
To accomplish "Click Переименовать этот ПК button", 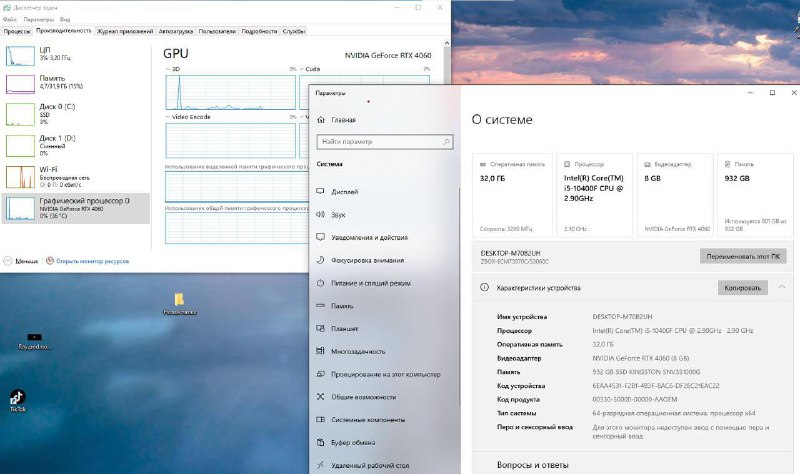I will coord(743,257).
